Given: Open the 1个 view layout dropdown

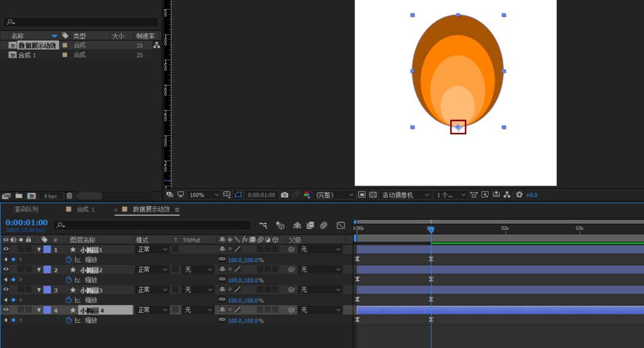Looking at the screenshot, I should [x=451, y=195].
